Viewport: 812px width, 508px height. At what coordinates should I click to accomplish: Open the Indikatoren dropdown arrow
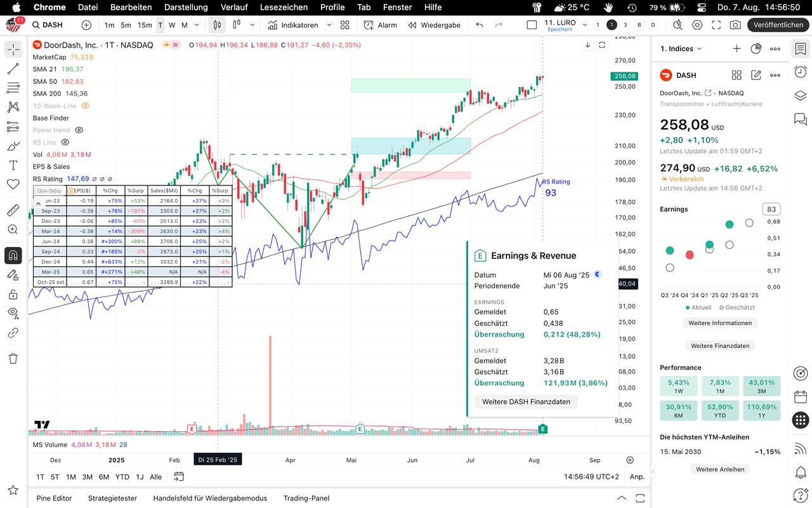pyautogui.click(x=329, y=25)
